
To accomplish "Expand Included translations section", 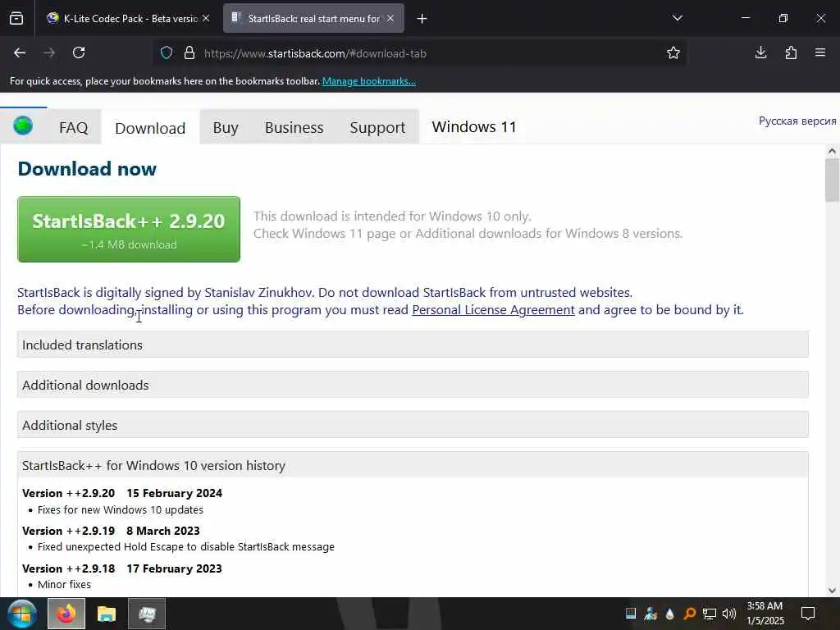I will (413, 345).
